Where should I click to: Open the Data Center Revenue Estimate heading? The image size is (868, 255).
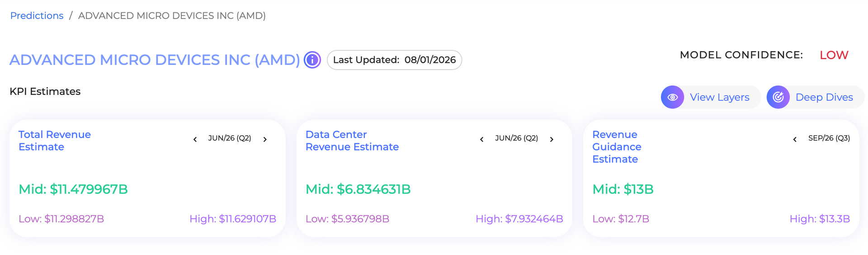click(x=352, y=141)
